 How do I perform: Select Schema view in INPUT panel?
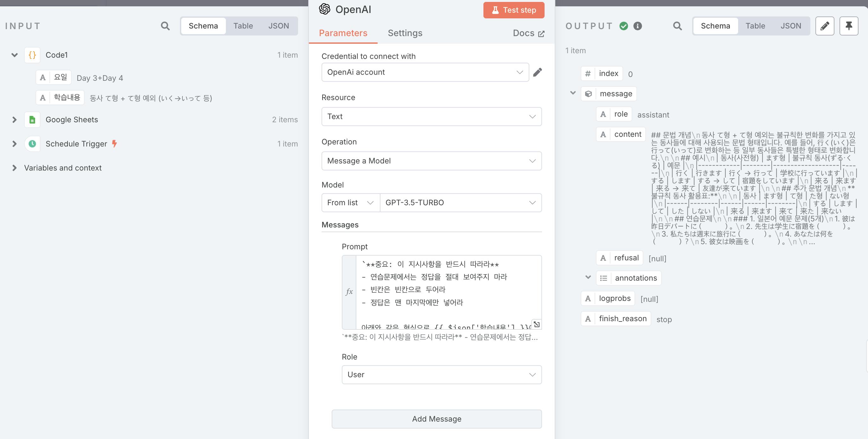203,26
